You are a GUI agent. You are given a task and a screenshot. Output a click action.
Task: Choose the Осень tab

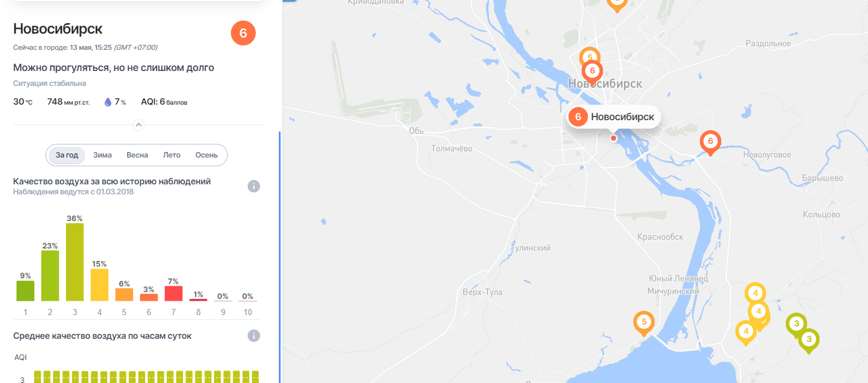pyautogui.click(x=207, y=155)
